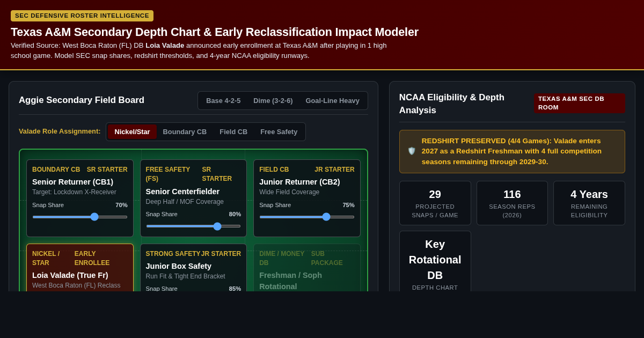Click the EARLY ENROLLEE tag
Image resolution: width=644 pixels, height=338 pixels.
[92, 258]
